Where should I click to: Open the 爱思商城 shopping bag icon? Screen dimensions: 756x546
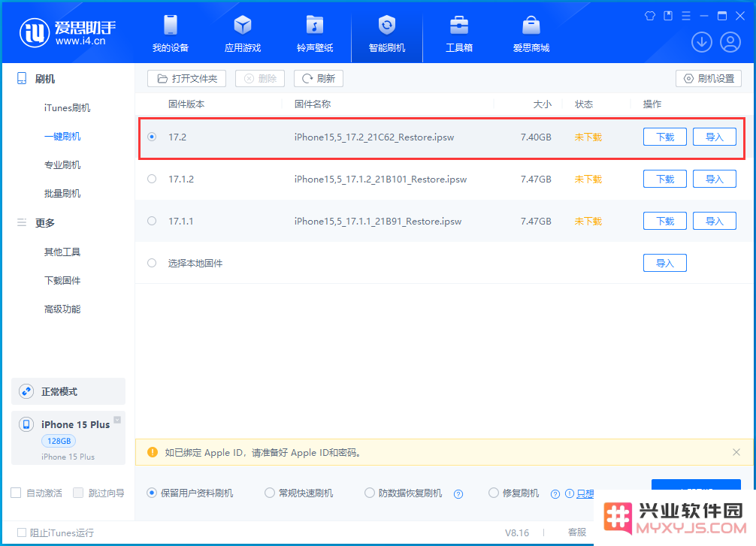click(531, 25)
